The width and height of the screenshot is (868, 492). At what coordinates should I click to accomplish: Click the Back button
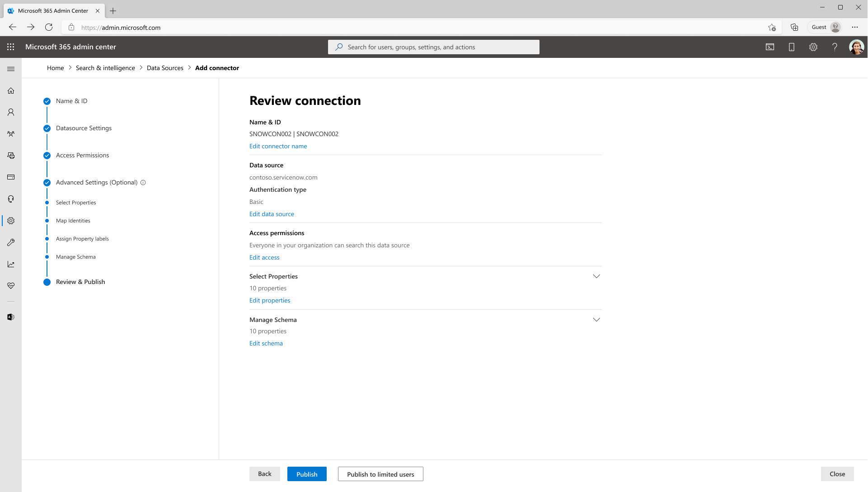pos(265,473)
